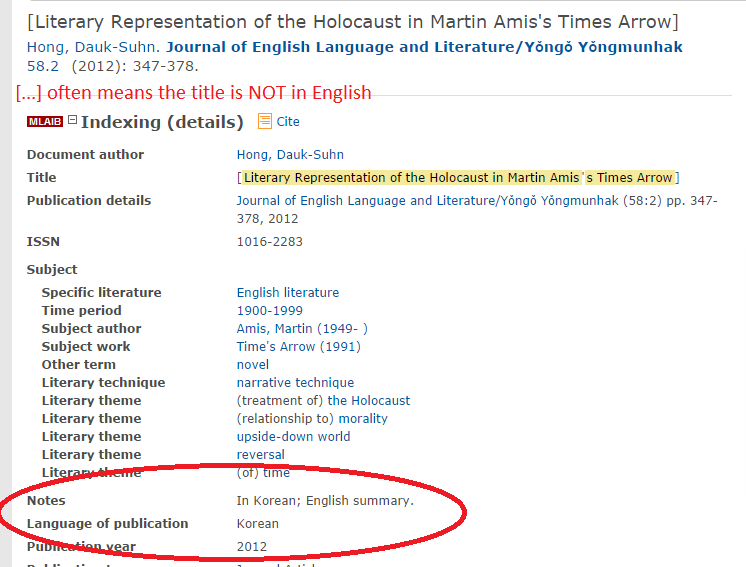746x567 pixels.
Task: Open author Hong, Dauk-Suhn in header citation
Action: 91,47
